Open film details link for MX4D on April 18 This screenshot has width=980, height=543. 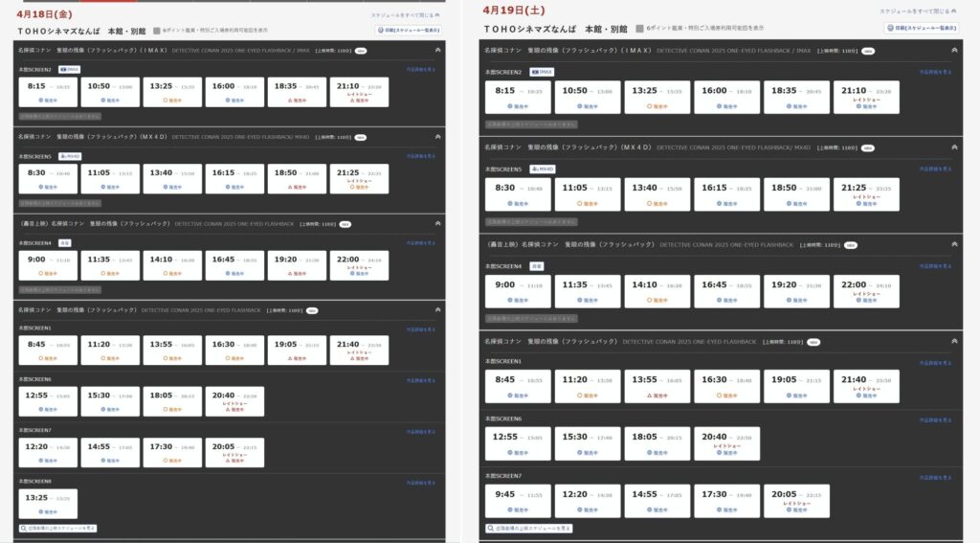tap(421, 156)
